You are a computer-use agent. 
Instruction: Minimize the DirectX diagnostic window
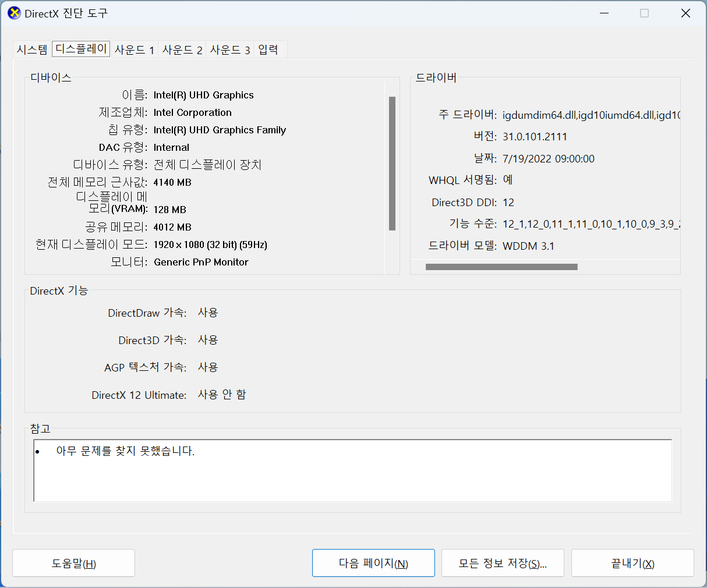click(x=604, y=13)
